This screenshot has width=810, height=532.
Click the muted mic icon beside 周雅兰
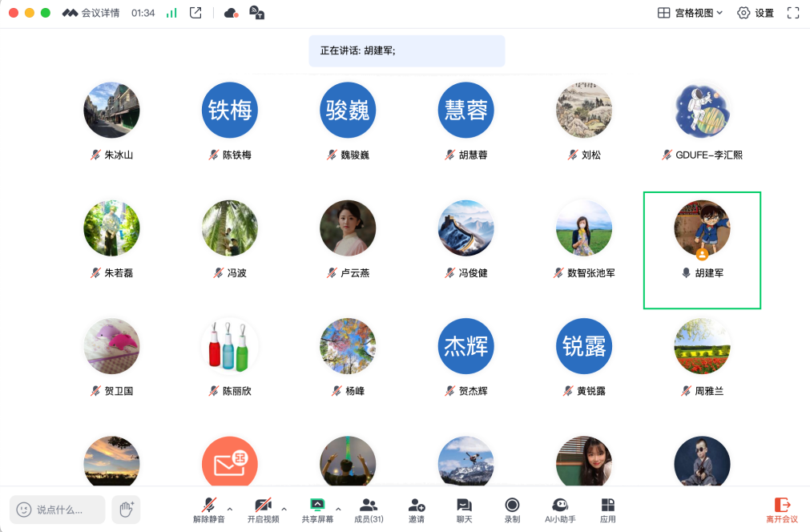(686, 391)
